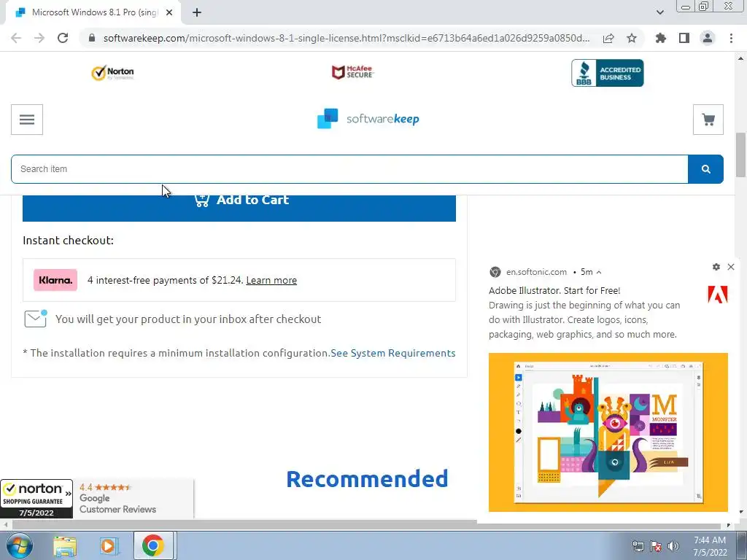Click the Klarna logo
Image resolution: width=747 pixels, height=560 pixels.
(x=55, y=280)
